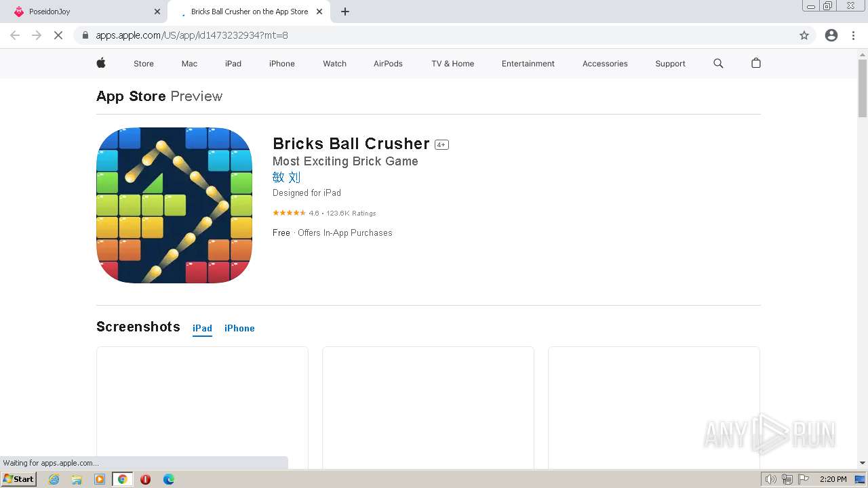868x488 pixels.
Task: Open a new browser tab
Action: [x=344, y=12]
